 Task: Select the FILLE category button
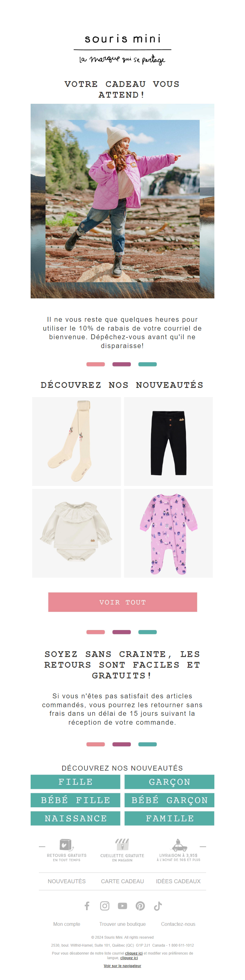[x=75, y=782]
